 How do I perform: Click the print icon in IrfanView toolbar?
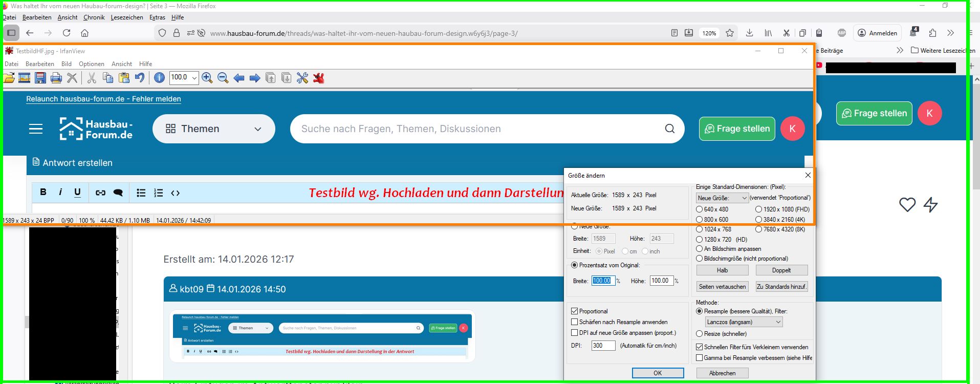pyautogui.click(x=56, y=78)
